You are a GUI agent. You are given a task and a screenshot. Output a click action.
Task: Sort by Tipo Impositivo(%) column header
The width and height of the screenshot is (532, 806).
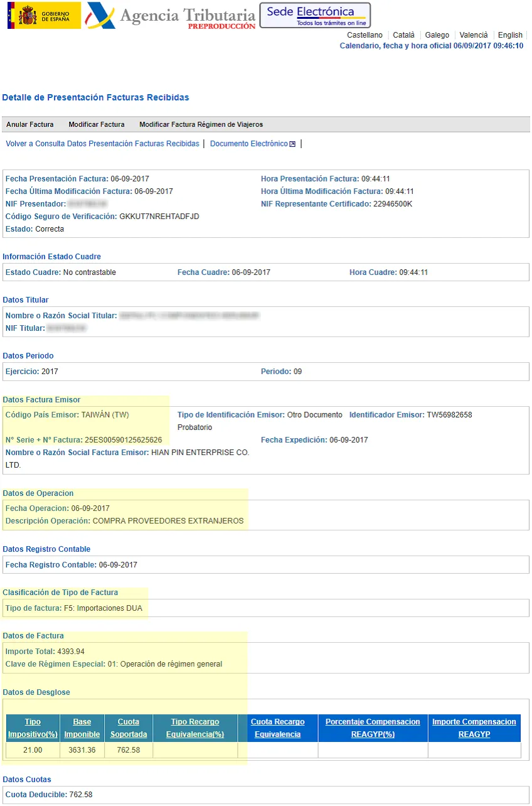click(x=33, y=728)
